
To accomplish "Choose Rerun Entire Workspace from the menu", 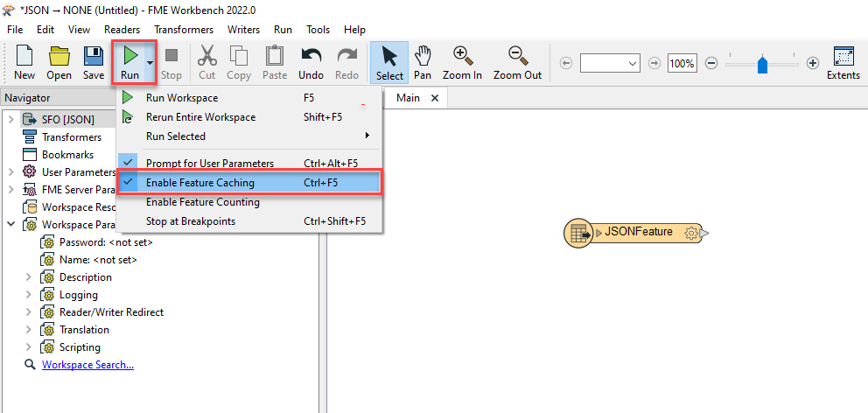I will click(200, 117).
